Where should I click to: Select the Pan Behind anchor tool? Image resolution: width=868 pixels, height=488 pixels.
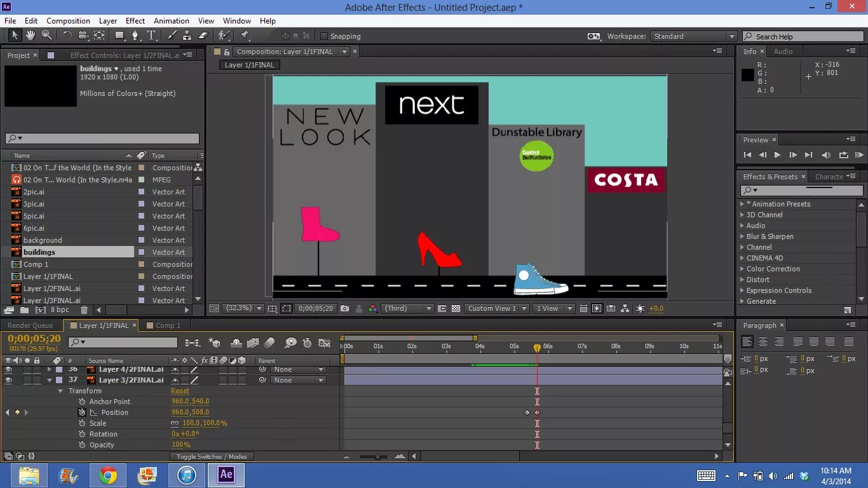coord(100,36)
